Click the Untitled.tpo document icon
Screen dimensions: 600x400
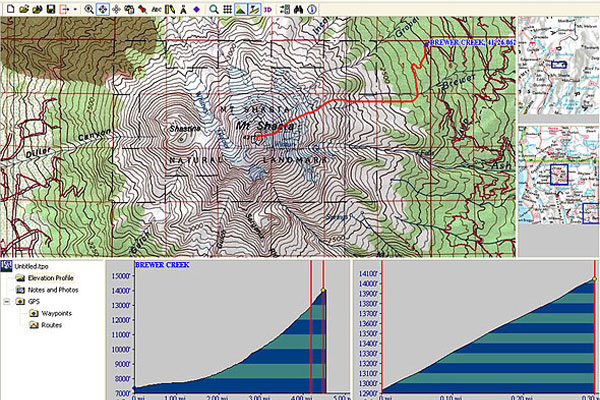pyautogui.click(x=6, y=266)
